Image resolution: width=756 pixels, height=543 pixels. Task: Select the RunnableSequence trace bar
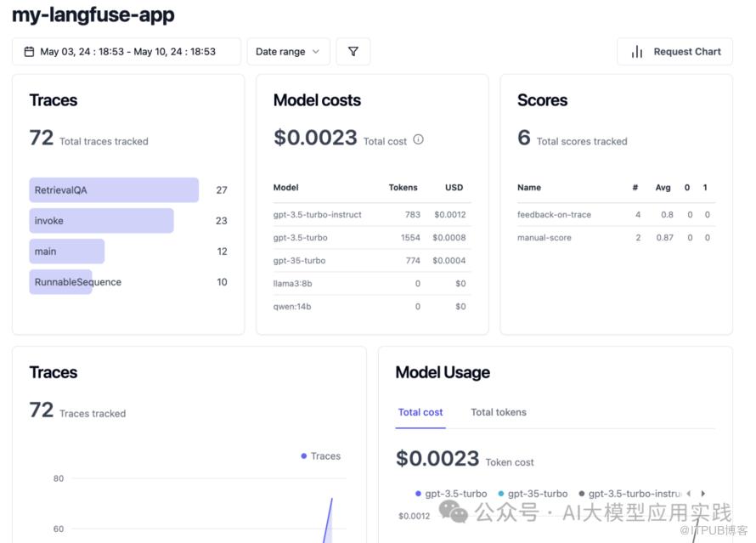[x=61, y=282]
